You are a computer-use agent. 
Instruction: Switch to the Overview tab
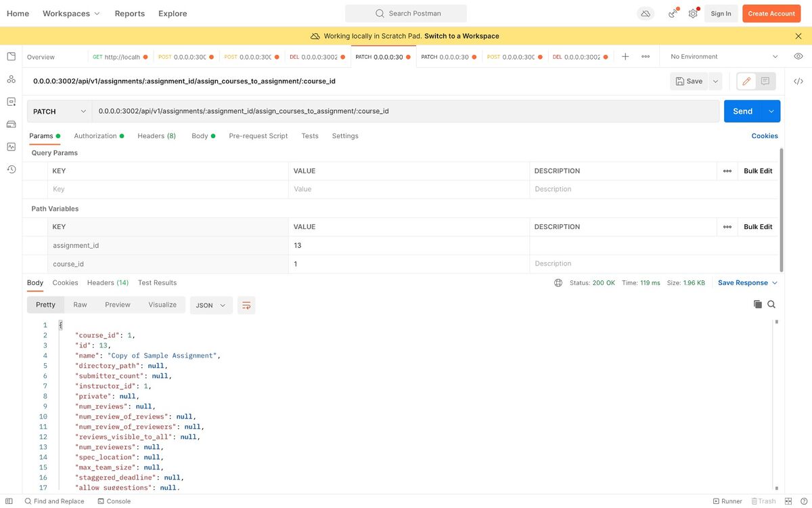41,57
